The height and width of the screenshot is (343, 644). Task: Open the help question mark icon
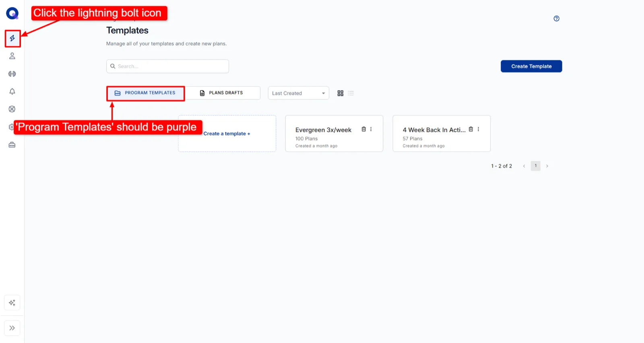(x=556, y=18)
